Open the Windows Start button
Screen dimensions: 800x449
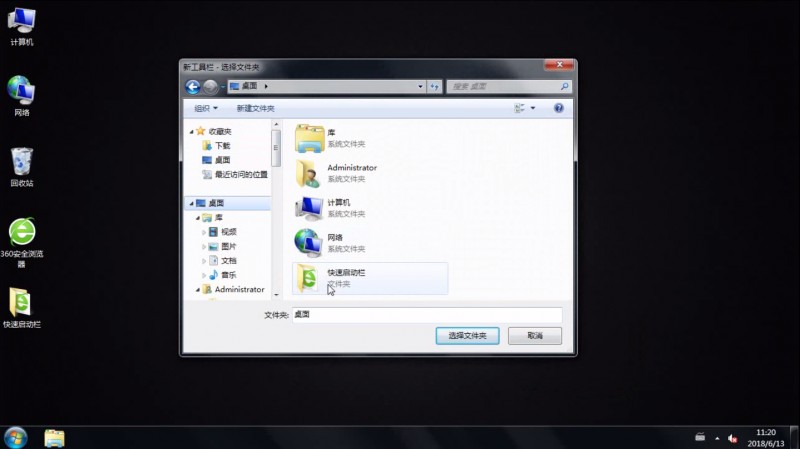pyautogui.click(x=15, y=438)
